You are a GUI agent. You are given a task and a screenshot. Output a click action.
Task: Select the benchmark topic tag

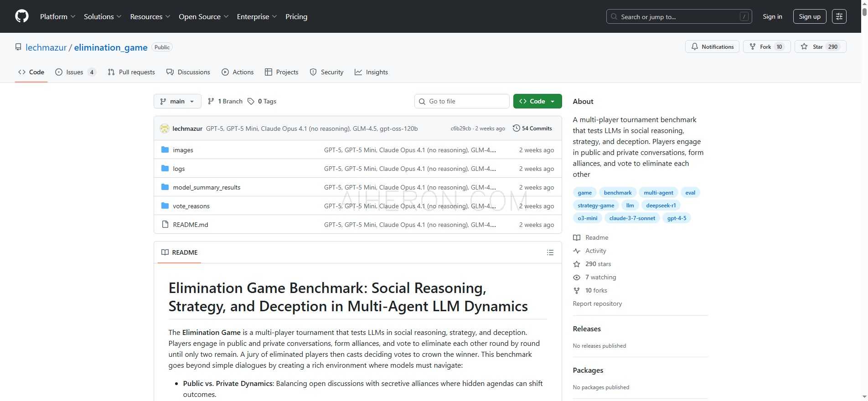point(618,193)
